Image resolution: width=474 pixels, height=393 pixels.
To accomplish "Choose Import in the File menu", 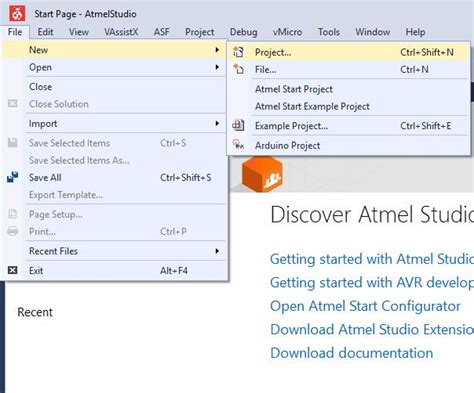I will (x=115, y=123).
